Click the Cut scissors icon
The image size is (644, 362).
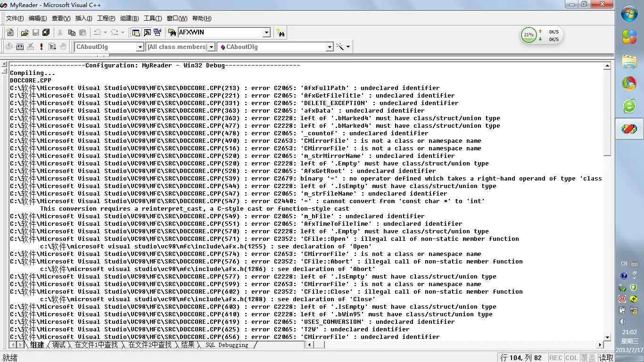tap(60, 33)
